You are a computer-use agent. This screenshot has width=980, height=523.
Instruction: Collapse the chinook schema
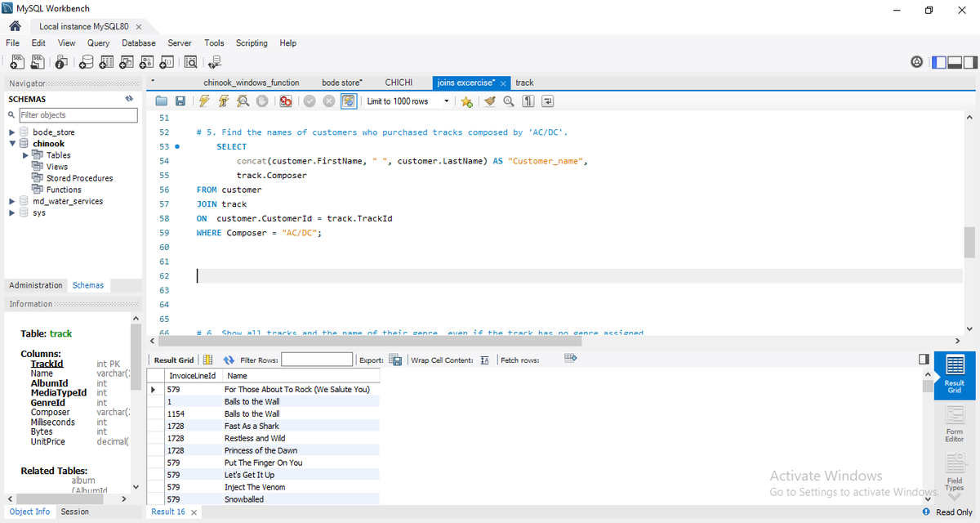(11, 144)
